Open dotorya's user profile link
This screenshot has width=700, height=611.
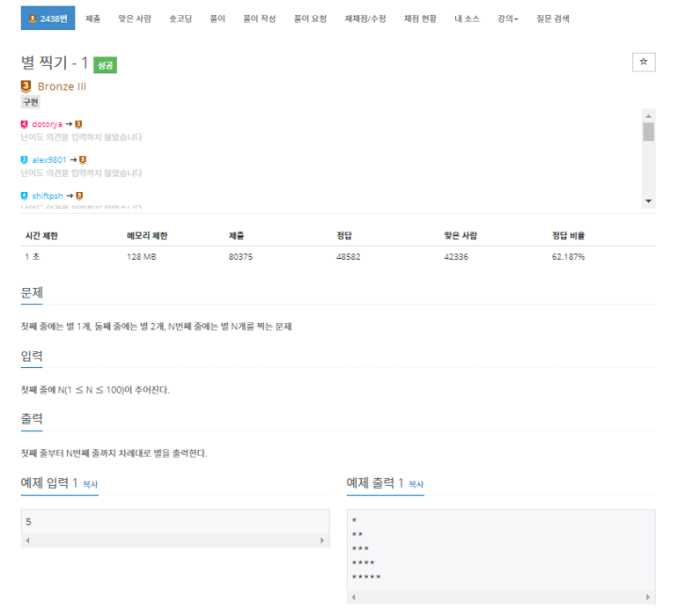tap(47, 124)
